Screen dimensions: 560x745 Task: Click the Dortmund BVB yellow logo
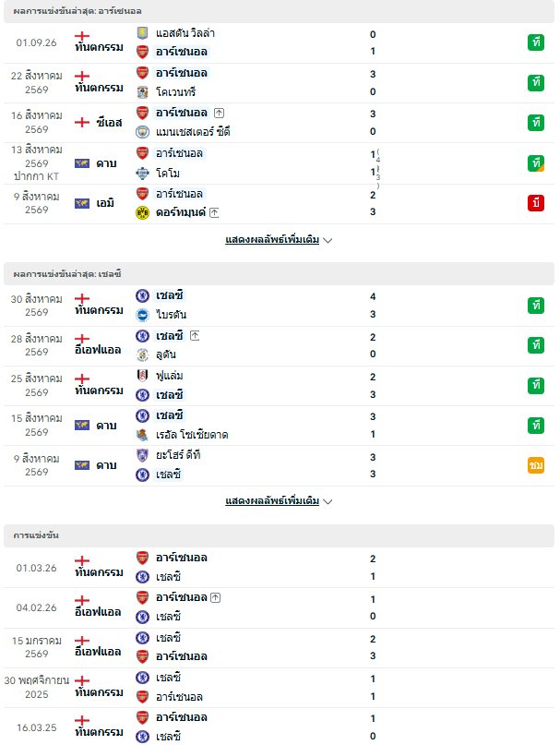142,212
